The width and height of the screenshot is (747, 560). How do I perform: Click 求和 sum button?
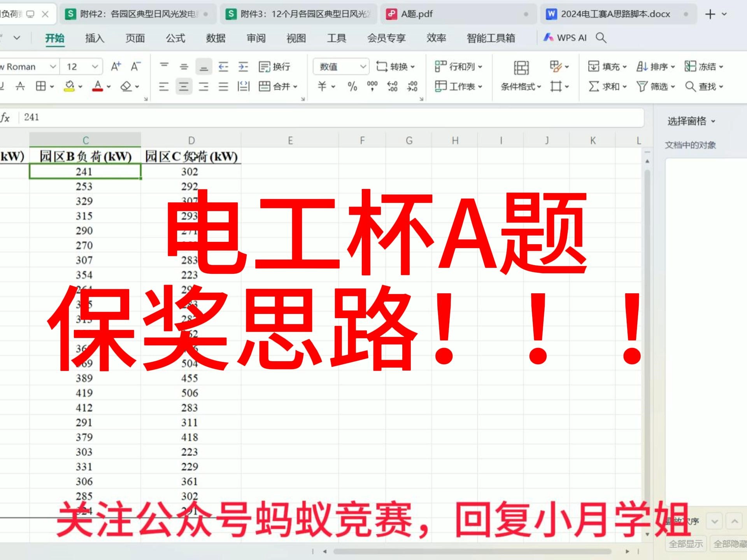point(607,86)
